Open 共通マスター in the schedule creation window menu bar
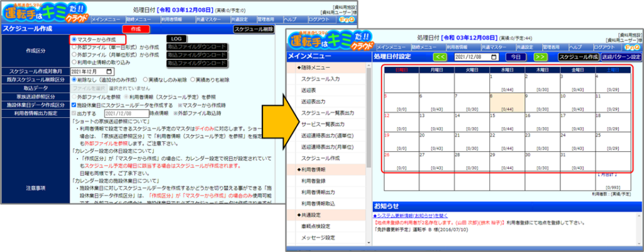This screenshot has height=252, width=644. 210,20
